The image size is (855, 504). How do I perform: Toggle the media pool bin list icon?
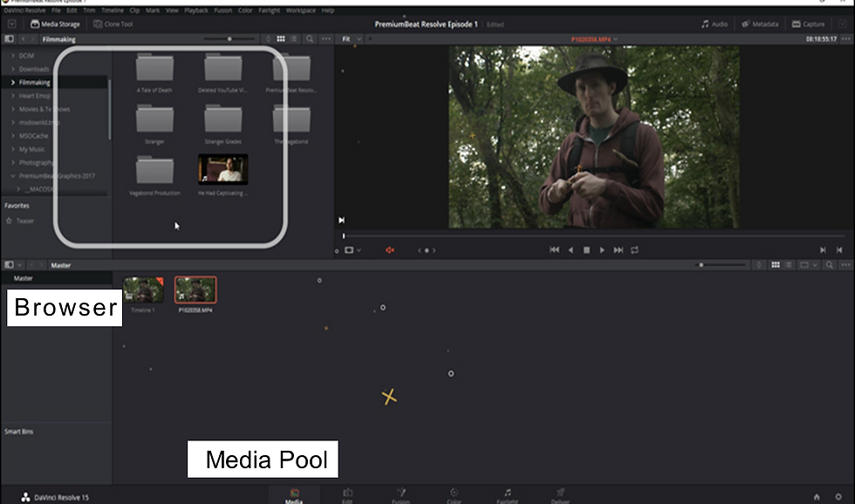pos(9,265)
